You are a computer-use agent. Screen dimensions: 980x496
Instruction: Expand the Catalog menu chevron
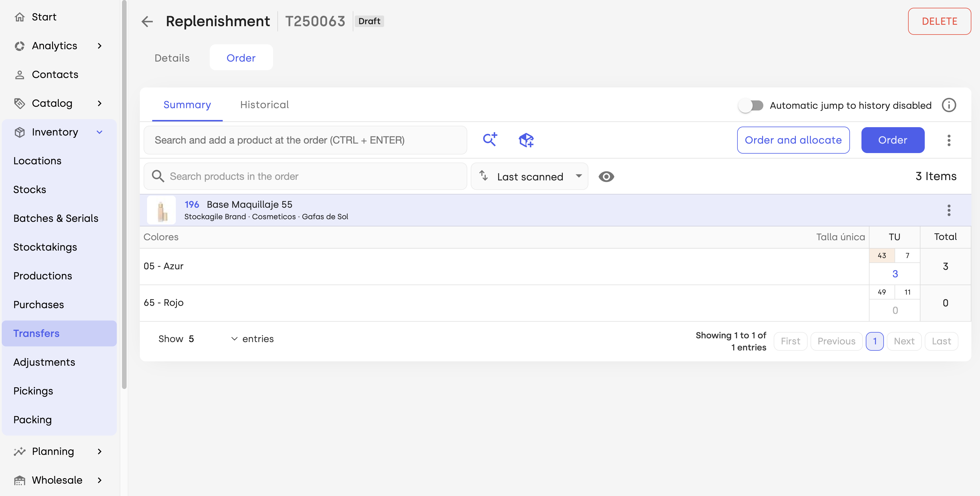tap(100, 104)
